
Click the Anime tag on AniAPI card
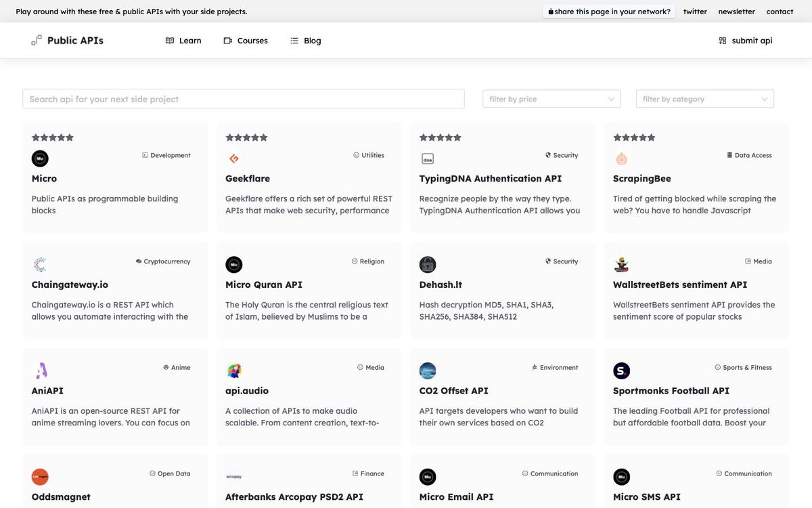click(177, 368)
